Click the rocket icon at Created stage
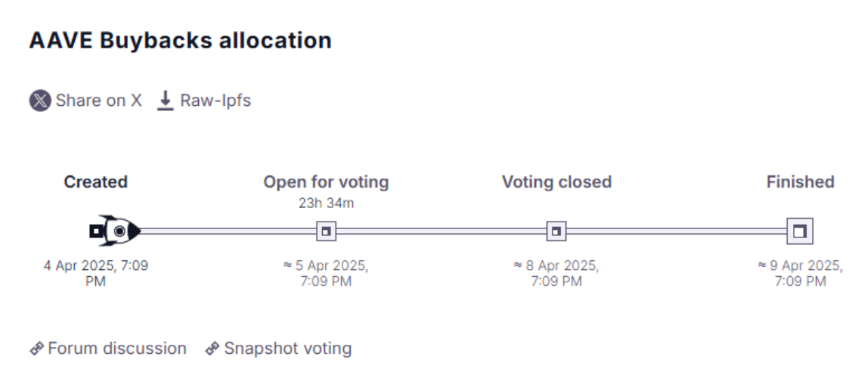Viewport: 868px width, 366px height. pyautogui.click(x=115, y=231)
